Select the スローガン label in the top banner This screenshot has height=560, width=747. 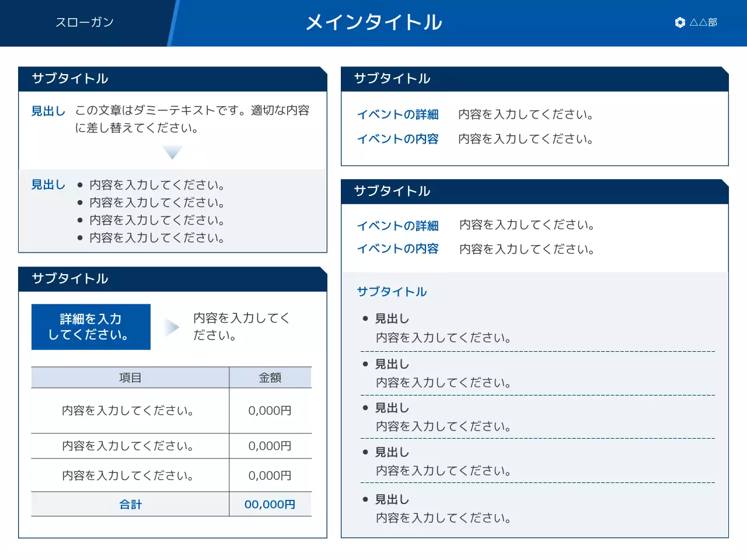[x=85, y=22]
